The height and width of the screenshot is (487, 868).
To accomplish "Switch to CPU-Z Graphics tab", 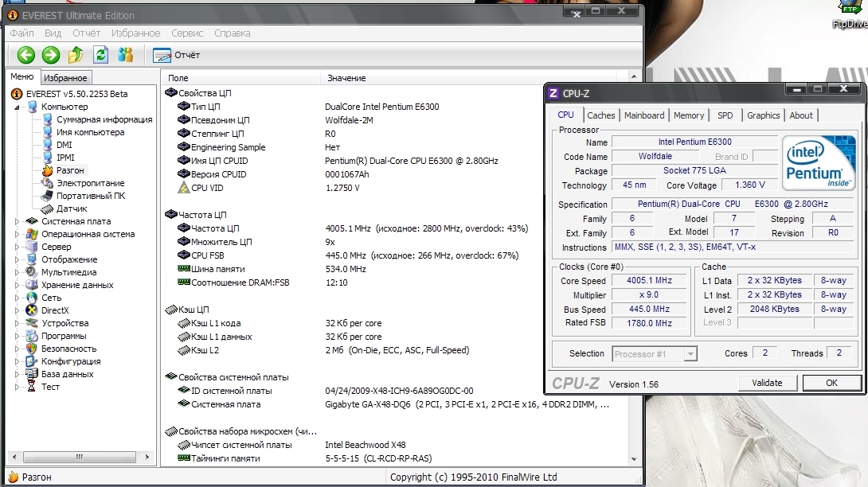I will pos(764,115).
